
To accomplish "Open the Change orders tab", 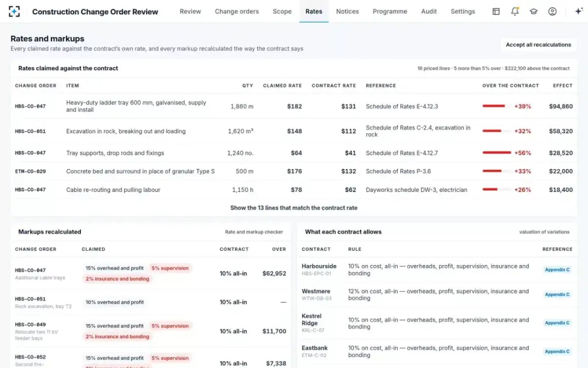I will click(237, 11).
